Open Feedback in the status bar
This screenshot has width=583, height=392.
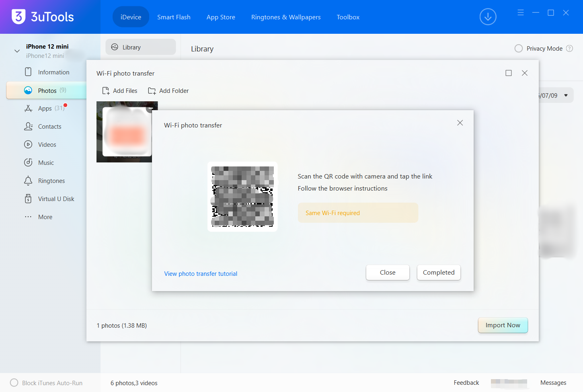point(466,383)
